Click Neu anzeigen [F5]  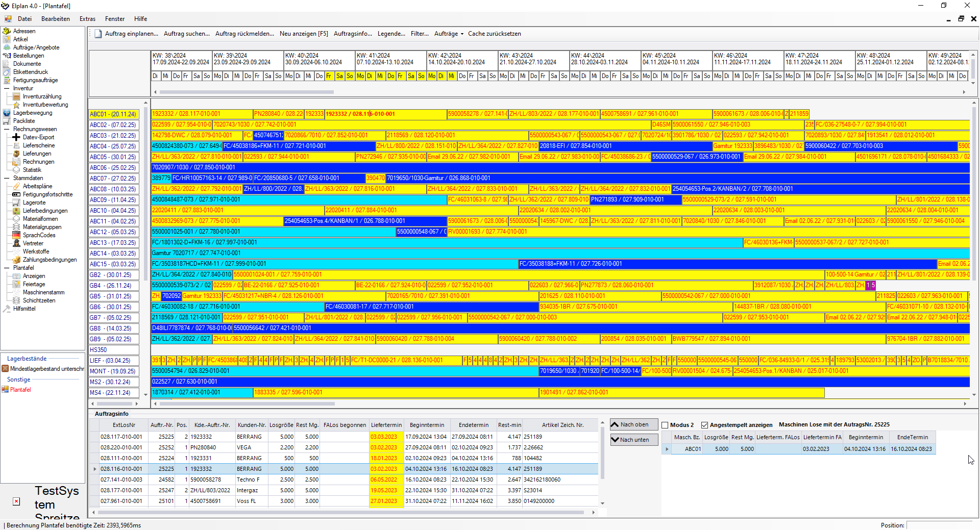point(304,34)
